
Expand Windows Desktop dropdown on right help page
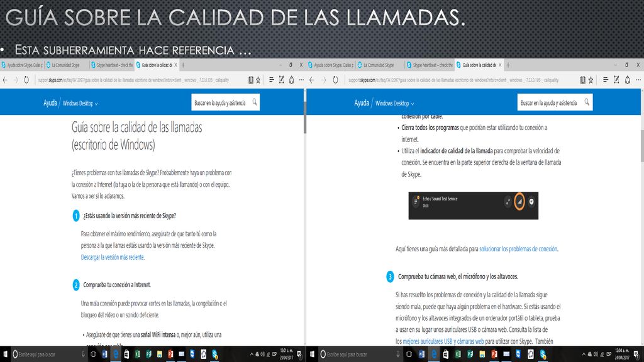(395, 104)
